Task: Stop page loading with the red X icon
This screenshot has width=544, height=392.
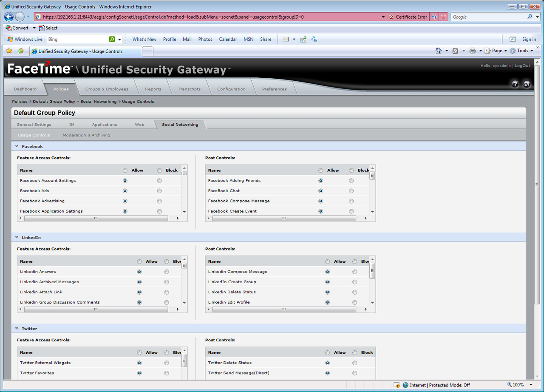Action: [444, 17]
